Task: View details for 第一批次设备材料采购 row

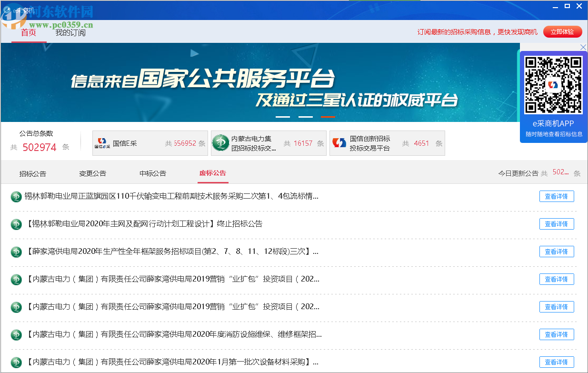Action: pos(557,362)
